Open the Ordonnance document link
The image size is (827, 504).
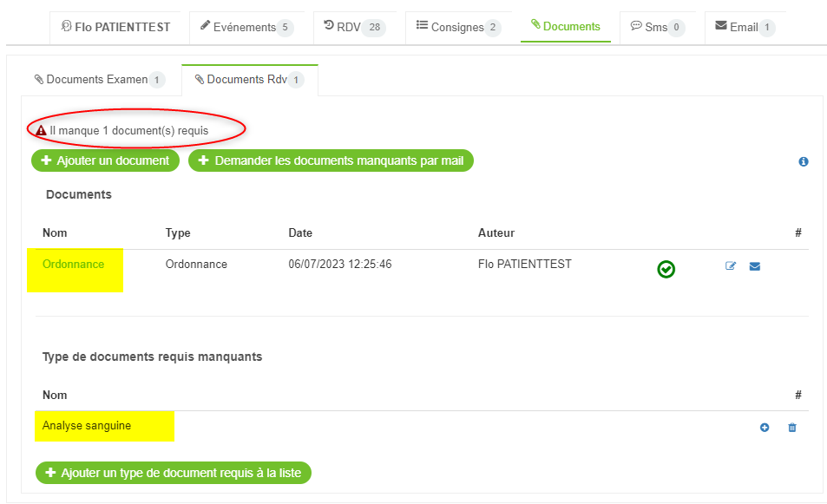click(x=73, y=265)
